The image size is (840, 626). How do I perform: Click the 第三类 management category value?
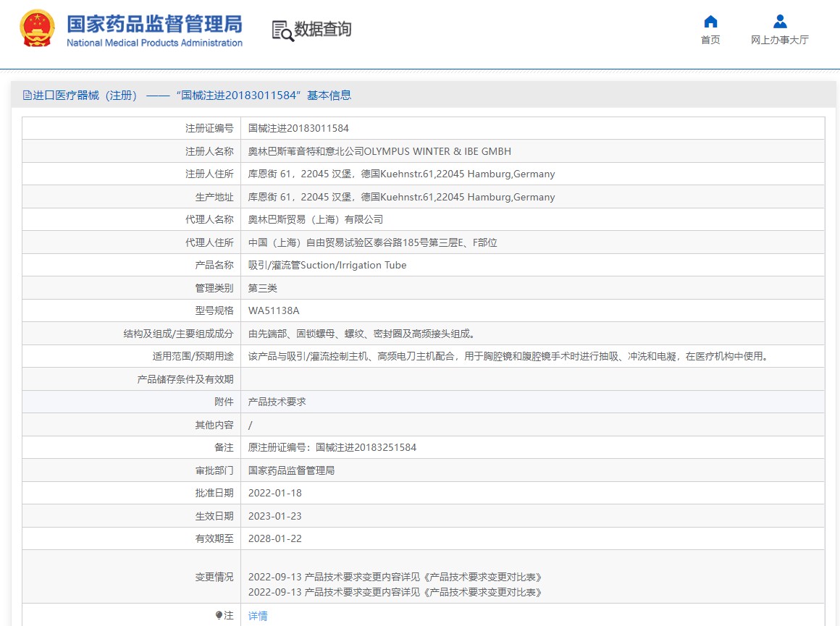click(x=262, y=288)
